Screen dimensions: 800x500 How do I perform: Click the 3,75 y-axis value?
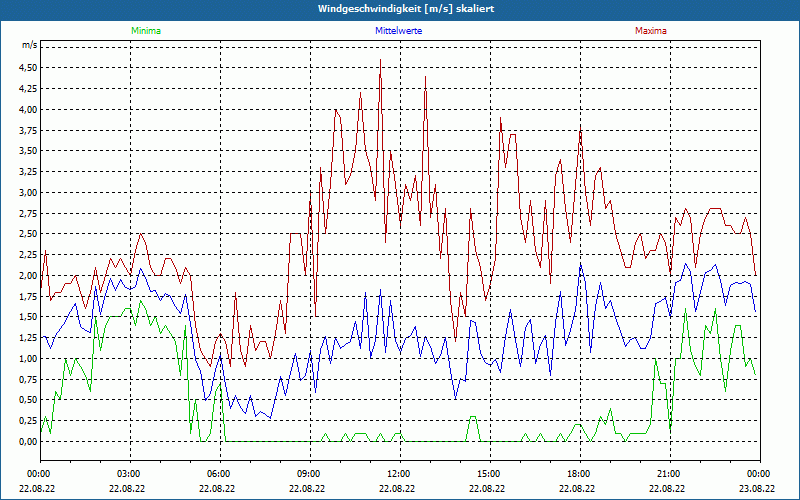[28, 131]
